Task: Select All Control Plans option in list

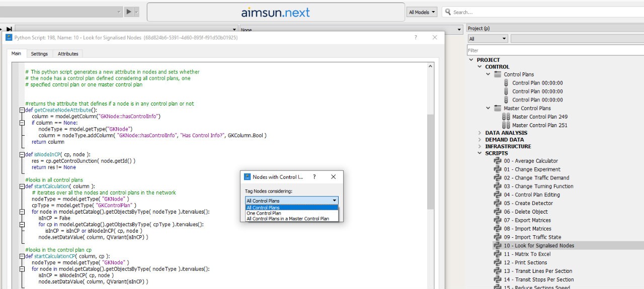Action: (x=292, y=208)
